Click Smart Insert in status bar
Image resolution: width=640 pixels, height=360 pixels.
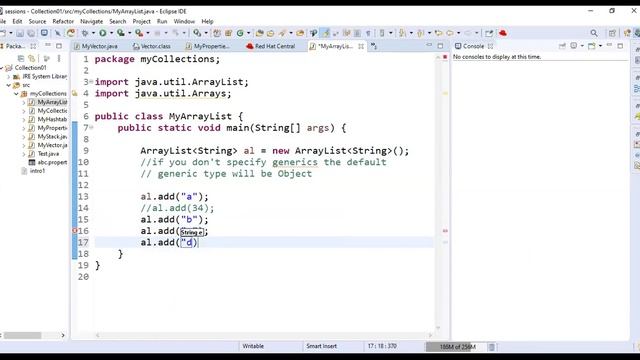coord(321,346)
